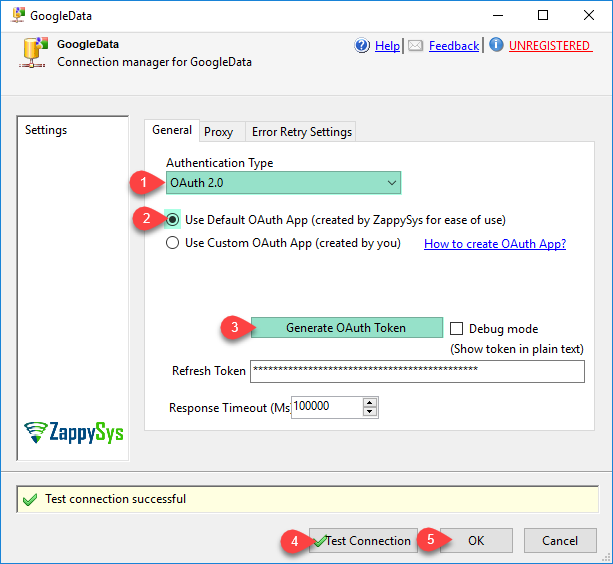Select Use Custom OAuth App radio button
Image resolution: width=613 pixels, height=564 pixels.
click(x=172, y=243)
